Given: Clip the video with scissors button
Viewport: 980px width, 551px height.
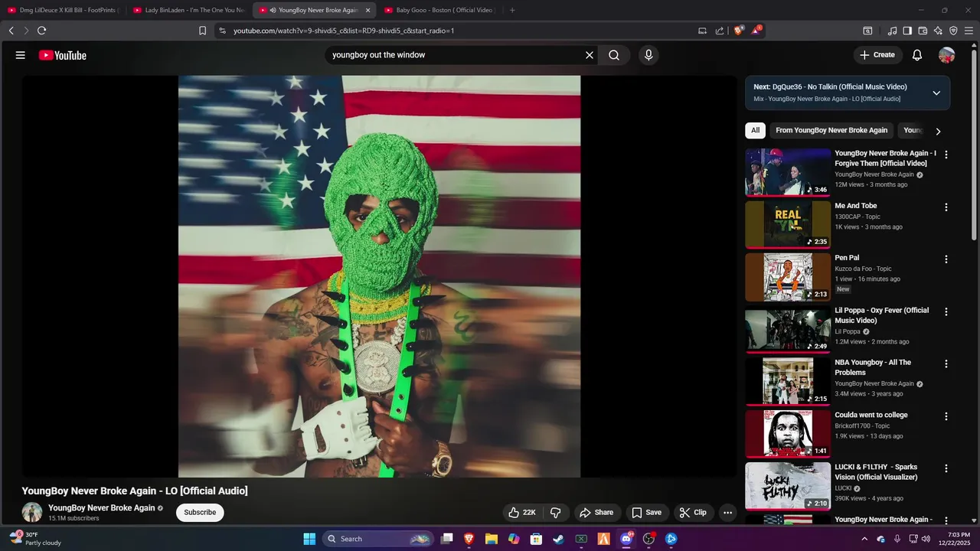Looking at the screenshot, I should coord(693,513).
